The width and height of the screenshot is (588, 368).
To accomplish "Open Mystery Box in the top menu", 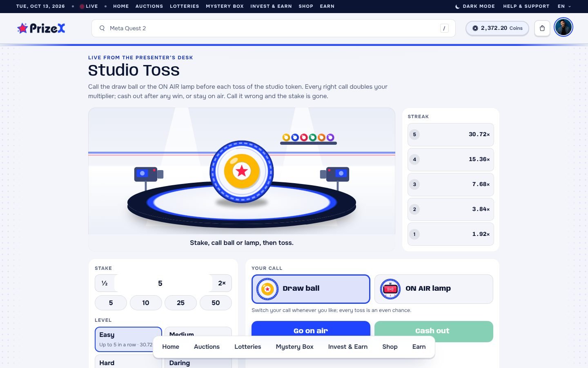I will coord(225,6).
